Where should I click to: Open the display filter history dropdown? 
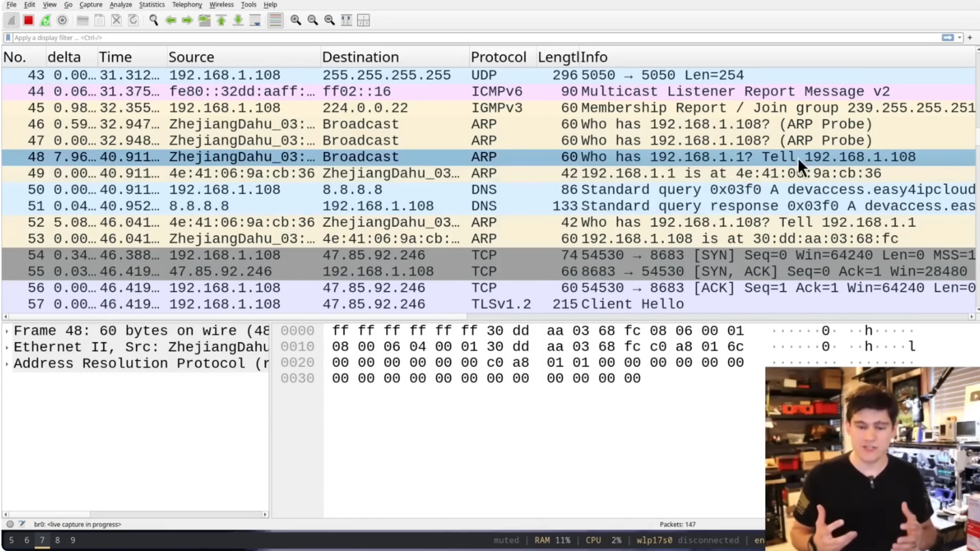click(960, 37)
